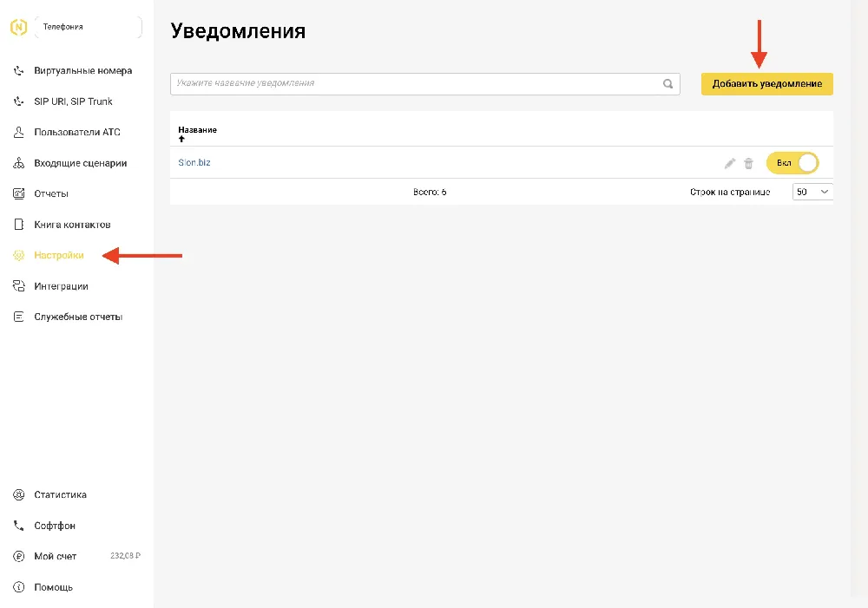Click the Входящие сценарии icon
This screenshot has height=608, width=868.
click(19, 163)
